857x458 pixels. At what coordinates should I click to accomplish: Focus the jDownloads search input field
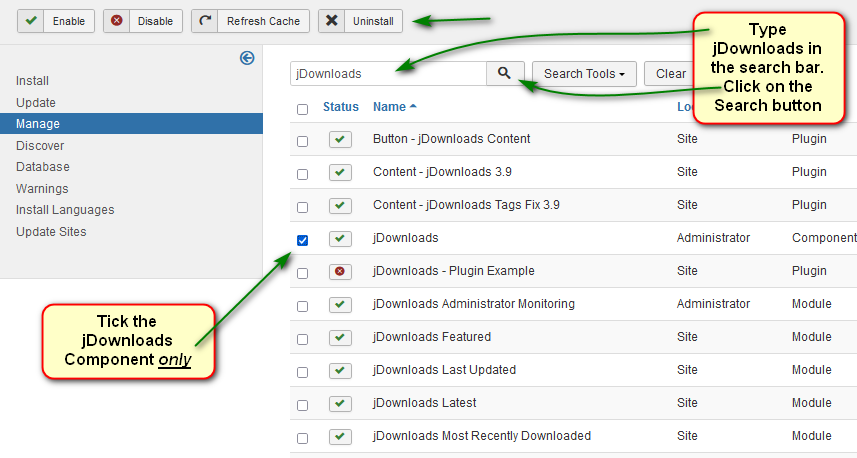(x=389, y=74)
